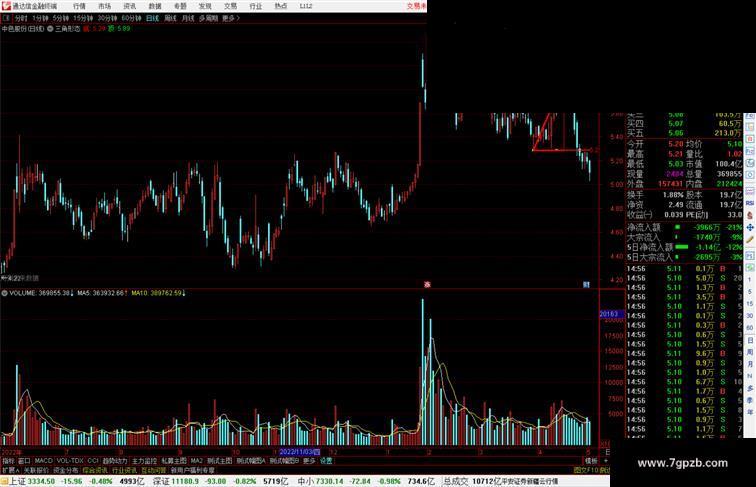The width and height of the screenshot is (756, 487).
Task: Select the 15分钟 period
Action: (x=83, y=18)
